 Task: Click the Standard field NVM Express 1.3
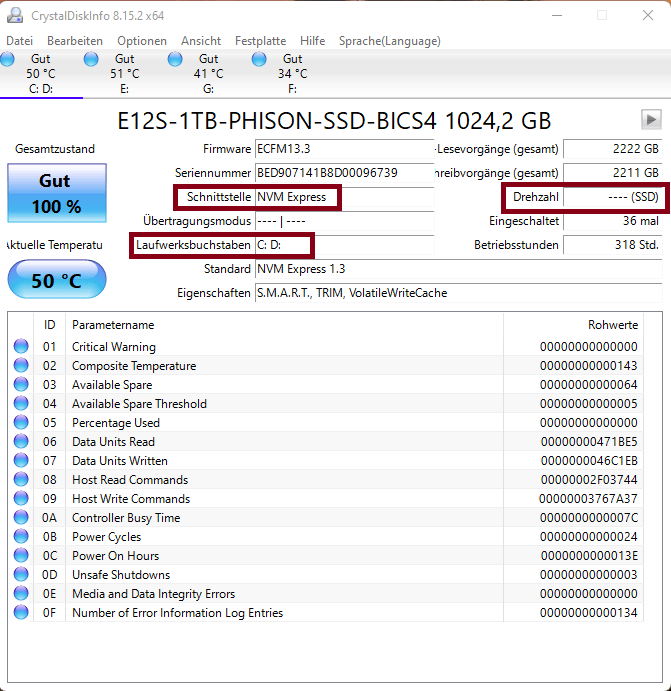458,269
